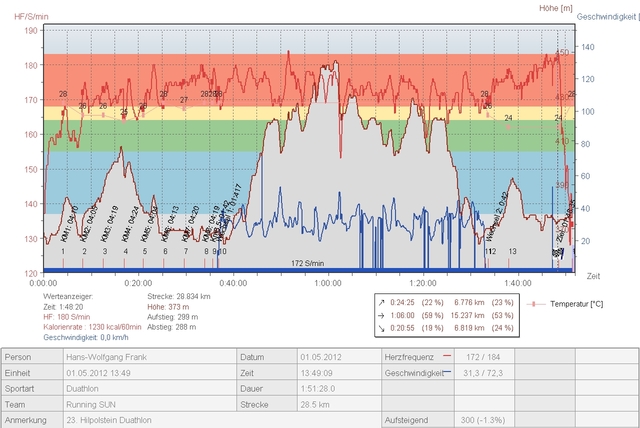The image size is (640, 428).
Task: Click the 'Herzfrequenz' label in table
Action: 409,357
